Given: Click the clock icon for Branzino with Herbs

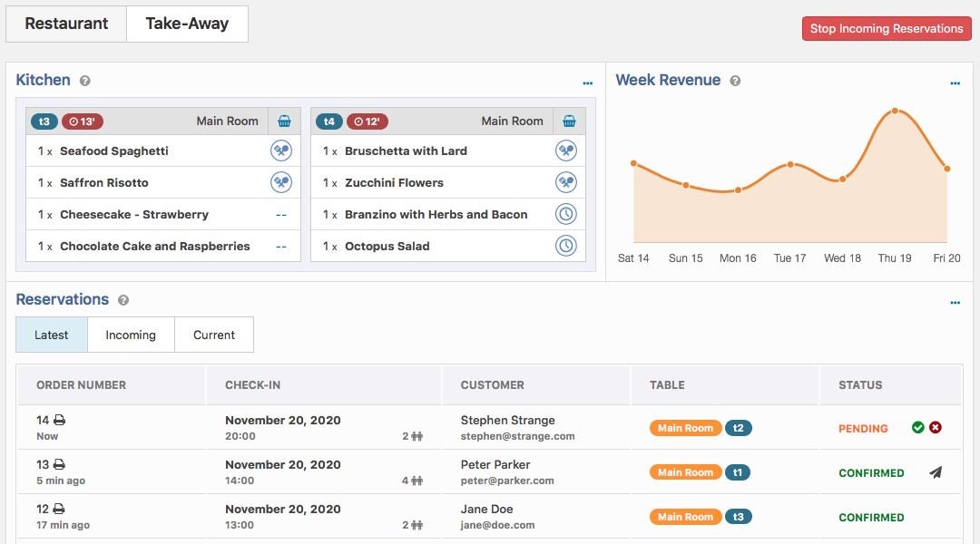Looking at the screenshot, I should (x=566, y=214).
